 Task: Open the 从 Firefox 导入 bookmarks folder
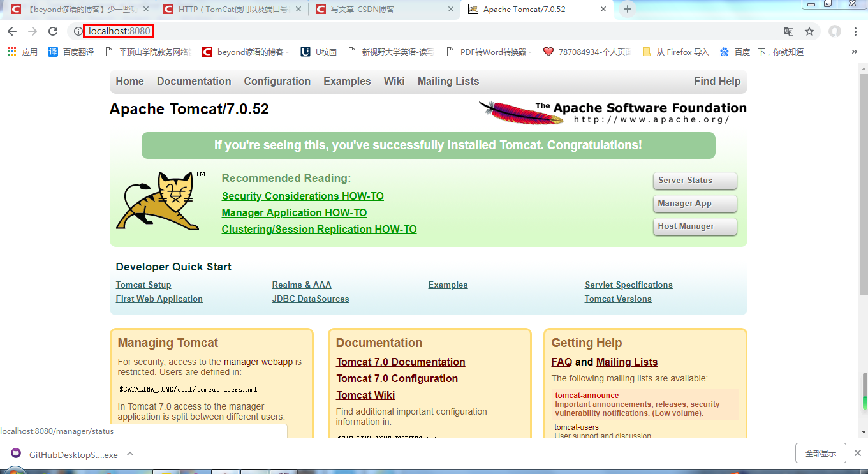[x=675, y=52]
